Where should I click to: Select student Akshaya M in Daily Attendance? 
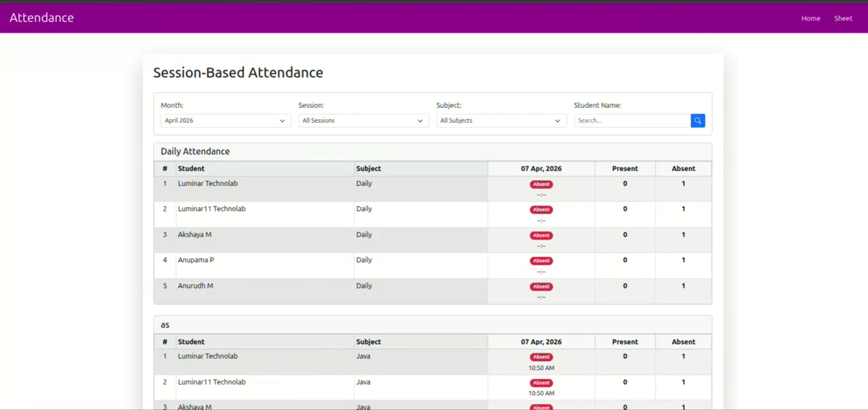click(x=195, y=235)
